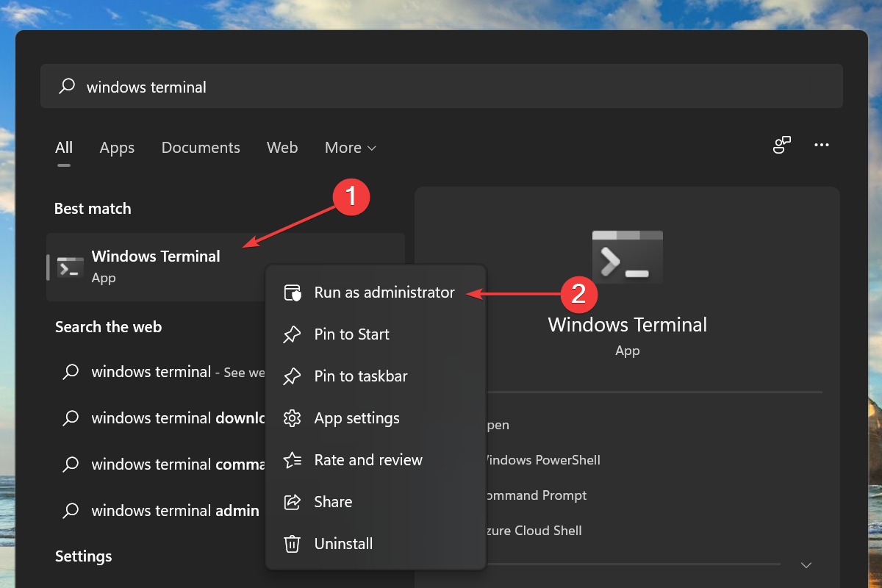Expand more actions with the down chevron
Image resolution: width=882 pixels, height=588 pixels.
pos(806,565)
